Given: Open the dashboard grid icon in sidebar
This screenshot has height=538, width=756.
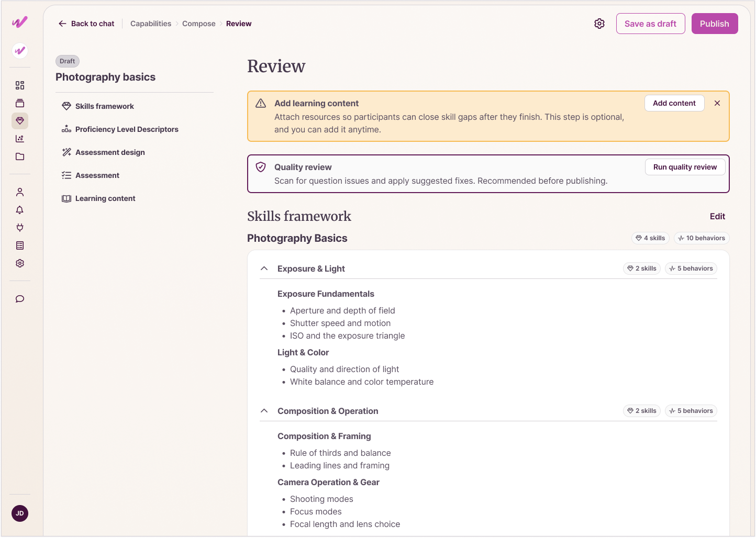Looking at the screenshot, I should [20, 85].
